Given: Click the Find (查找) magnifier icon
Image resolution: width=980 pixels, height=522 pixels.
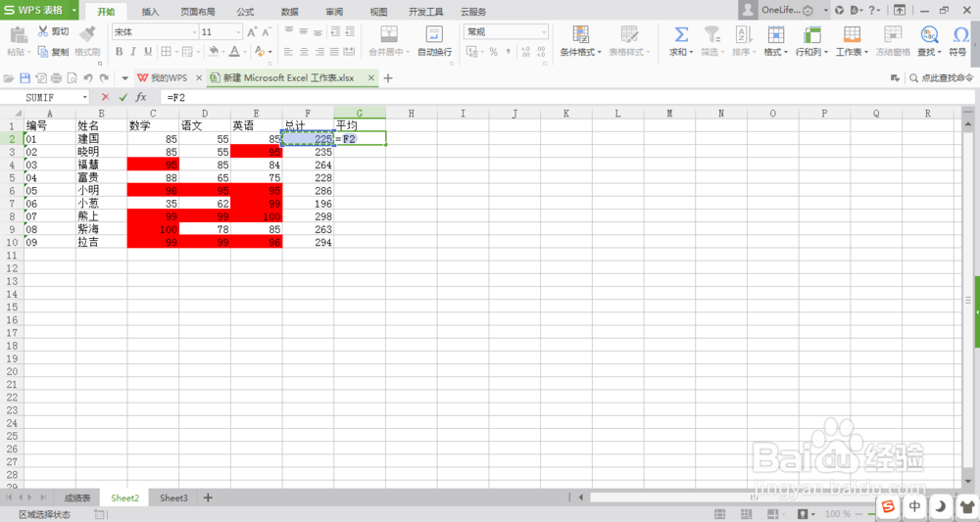Looking at the screenshot, I should coord(929,34).
